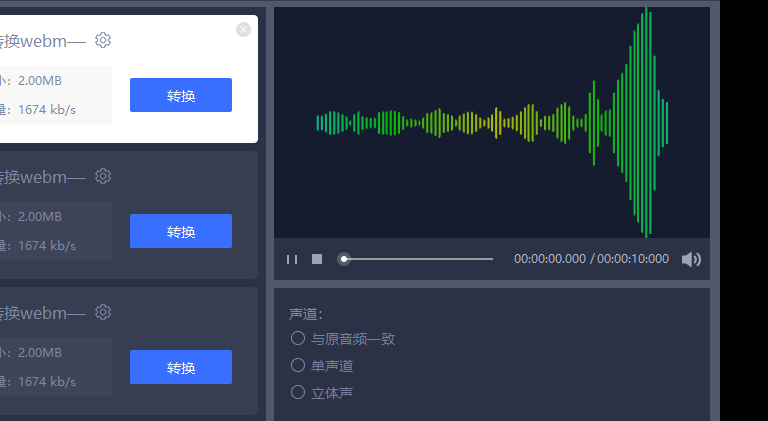Click the 00:00:00.000 / 00:00:10:000 time readout

591,259
